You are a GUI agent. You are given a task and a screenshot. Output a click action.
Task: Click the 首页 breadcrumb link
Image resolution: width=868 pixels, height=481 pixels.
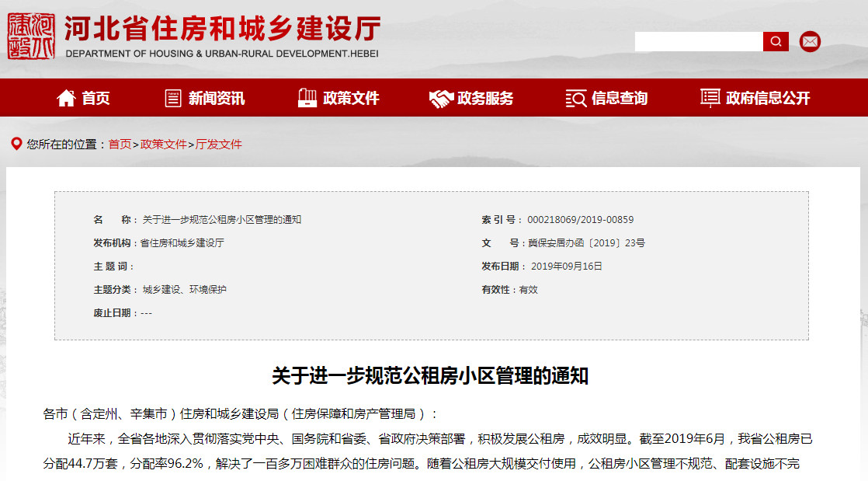point(120,145)
